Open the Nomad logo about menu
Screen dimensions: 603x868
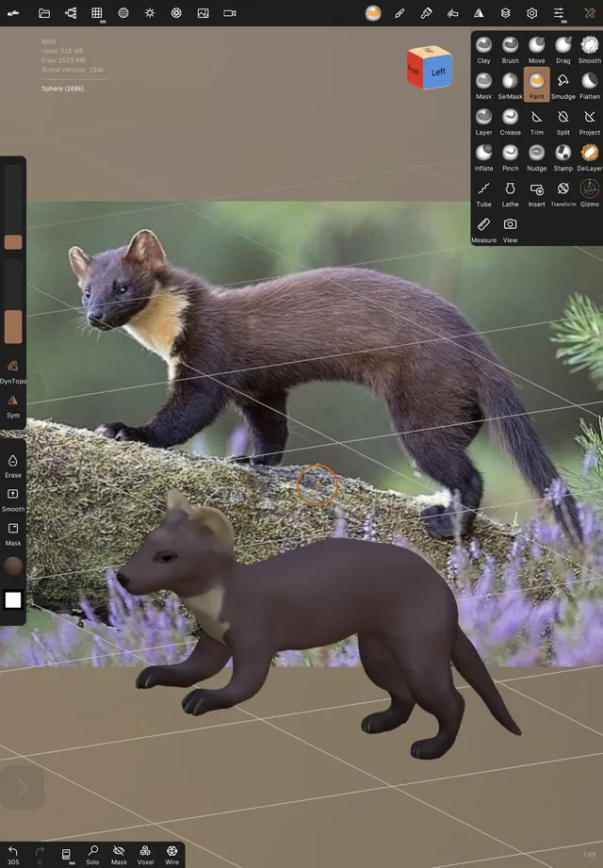(13, 13)
